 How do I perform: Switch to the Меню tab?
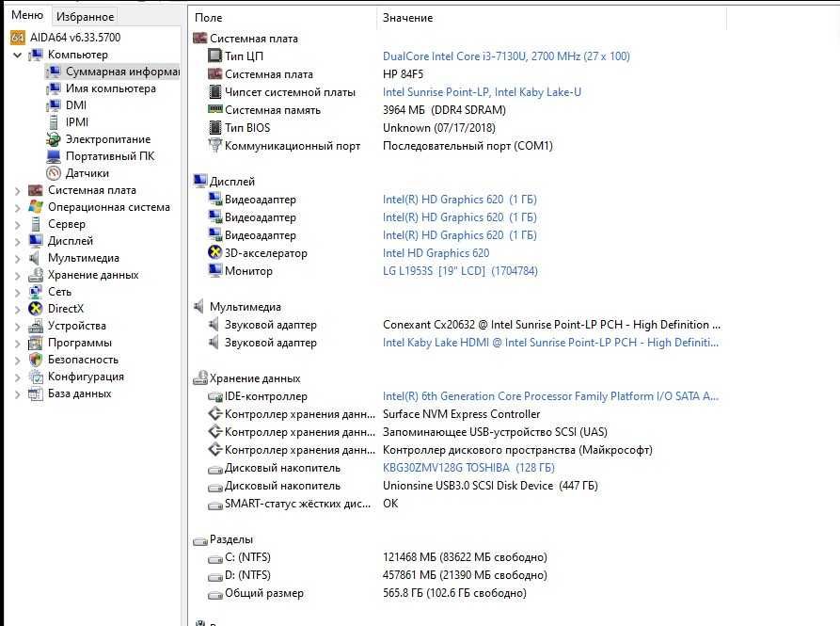26,16
